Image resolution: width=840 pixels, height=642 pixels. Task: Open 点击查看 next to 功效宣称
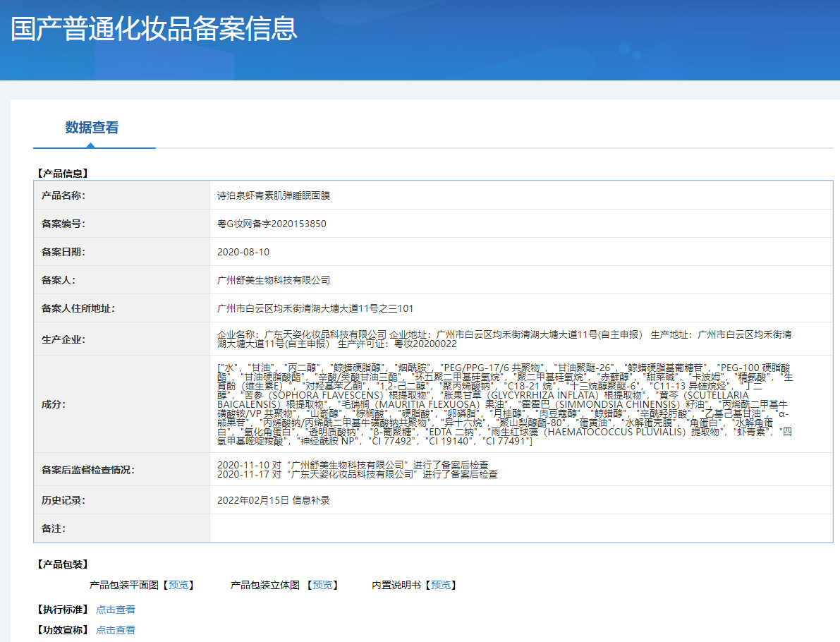[x=116, y=630]
